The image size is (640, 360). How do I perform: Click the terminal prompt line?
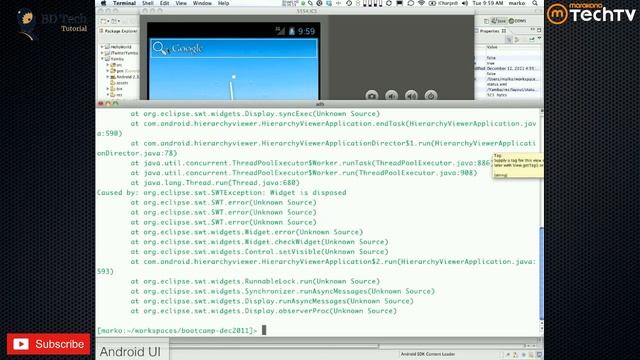click(x=182, y=330)
